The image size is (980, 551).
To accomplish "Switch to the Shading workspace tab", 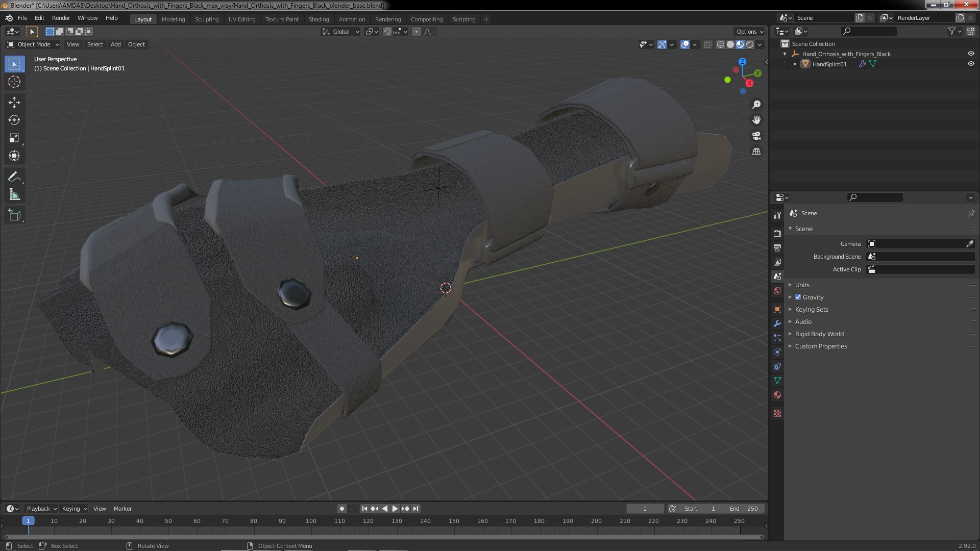I will click(318, 19).
